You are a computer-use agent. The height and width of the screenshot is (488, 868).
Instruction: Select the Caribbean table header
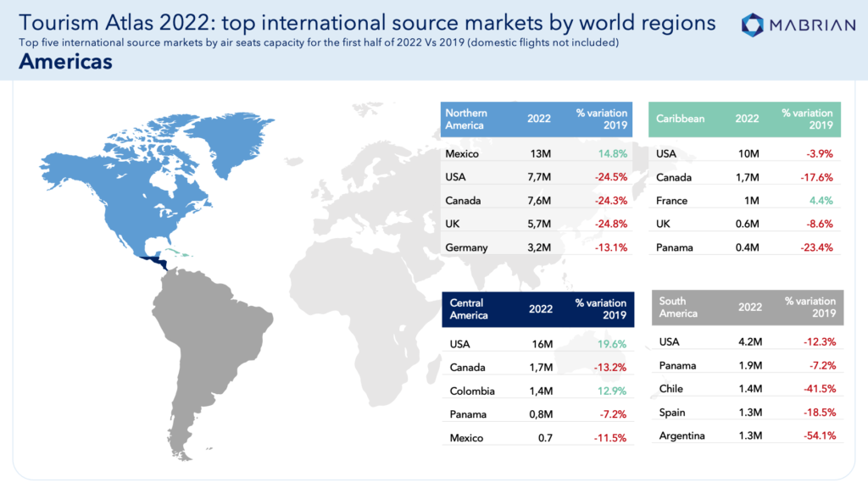(744, 119)
